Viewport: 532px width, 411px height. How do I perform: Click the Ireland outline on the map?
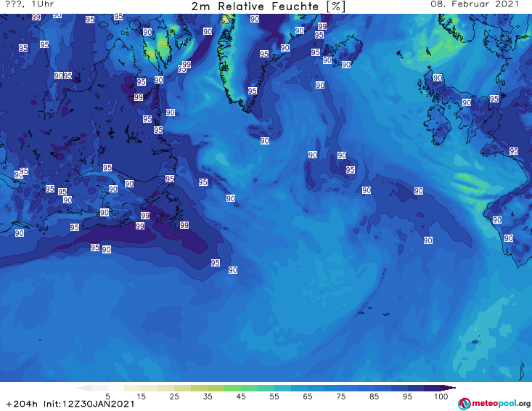(x=438, y=126)
